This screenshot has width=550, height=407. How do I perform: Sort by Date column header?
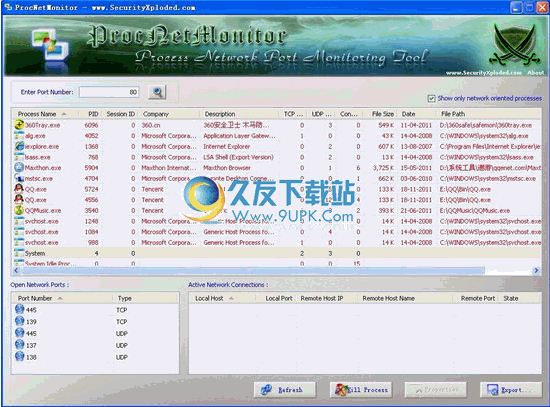[416, 114]
